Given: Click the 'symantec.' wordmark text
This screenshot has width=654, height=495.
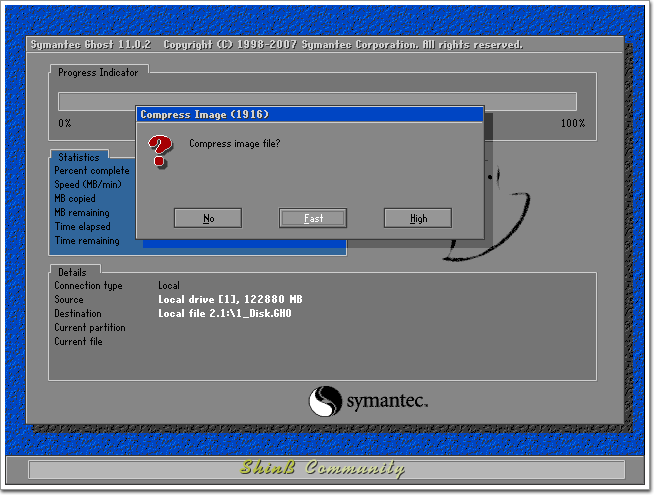Looking at the screenshot, I should click(387, 401).
